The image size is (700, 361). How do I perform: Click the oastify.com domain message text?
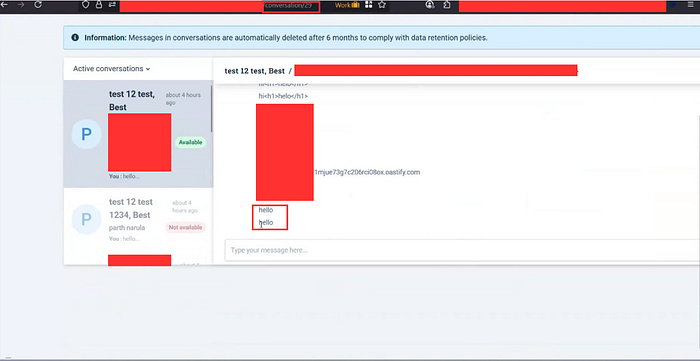367,172
